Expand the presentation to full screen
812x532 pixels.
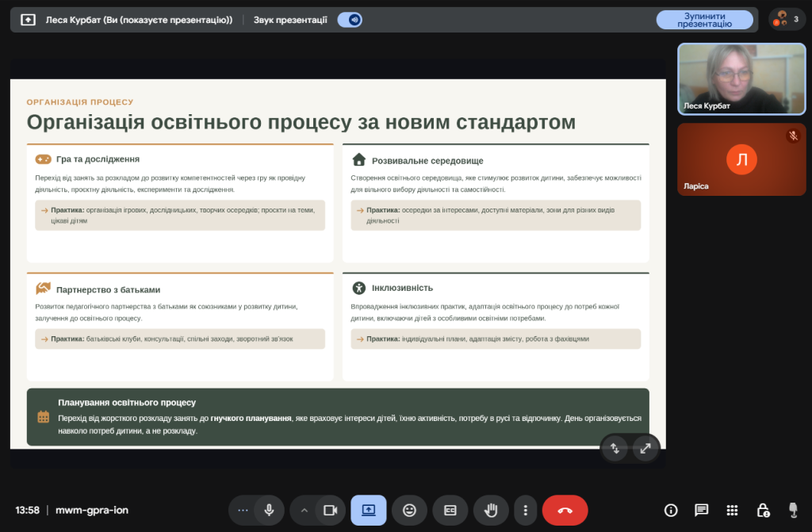coord(645,448)
